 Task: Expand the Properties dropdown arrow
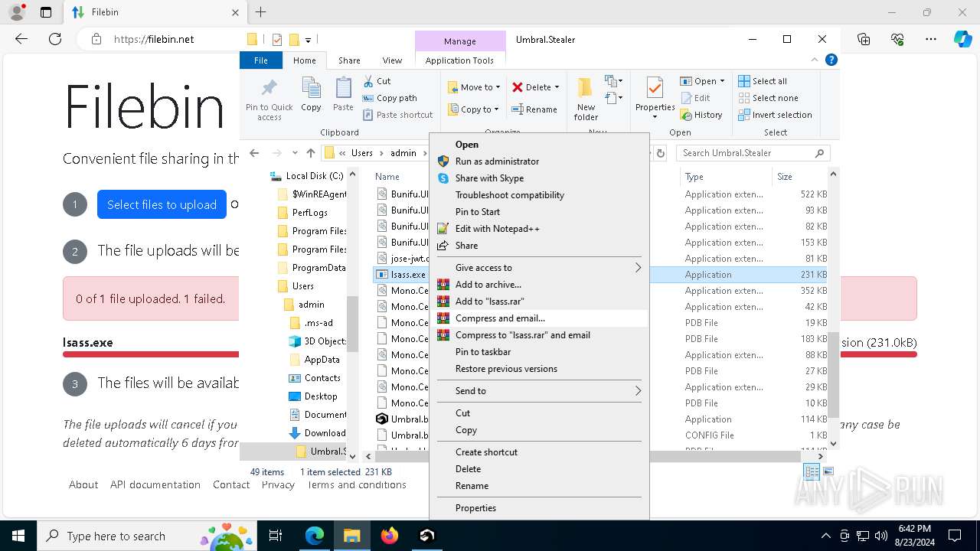pyautogui.click(x=655, y=117)
